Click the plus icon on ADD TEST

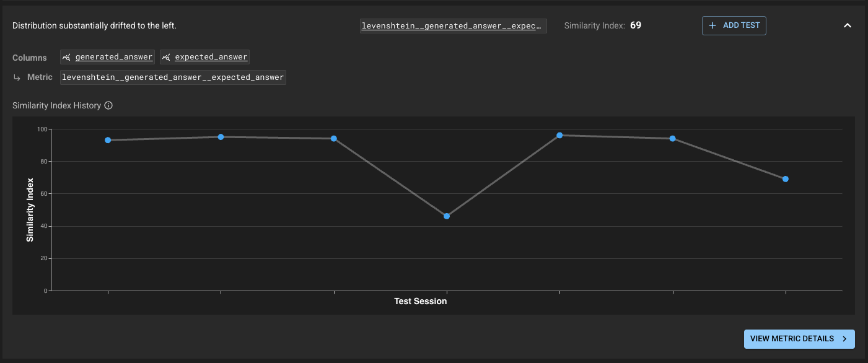(x=712, y=25)
